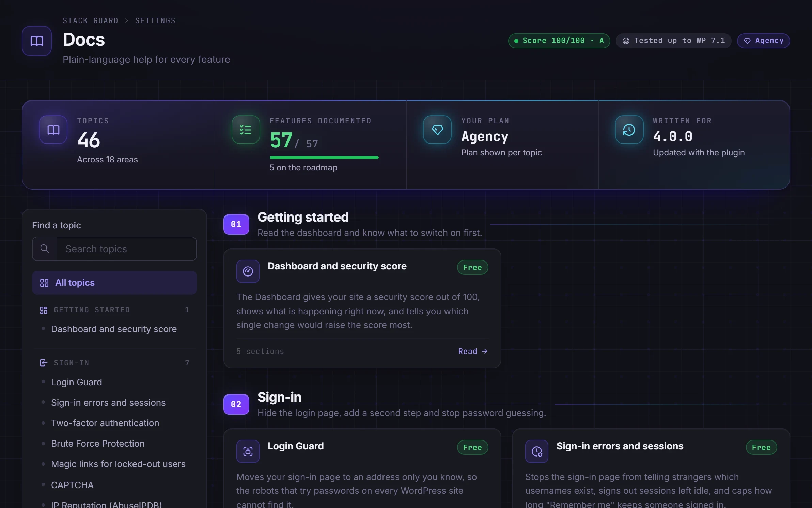Open Dashboard and security score sidebar topic
The width and height of the screenshot is (812, 508).
tap(114, 329)
